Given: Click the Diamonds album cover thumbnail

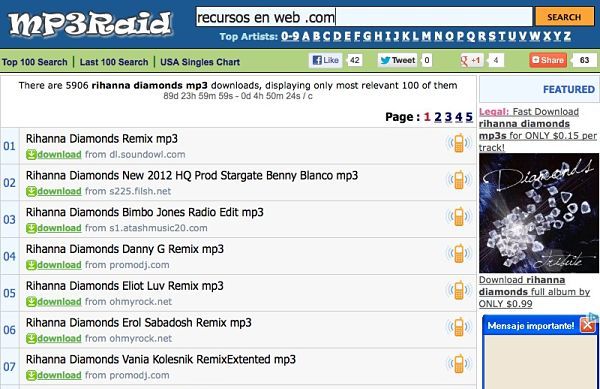Looking at the screenshot, I should point(539,213).
